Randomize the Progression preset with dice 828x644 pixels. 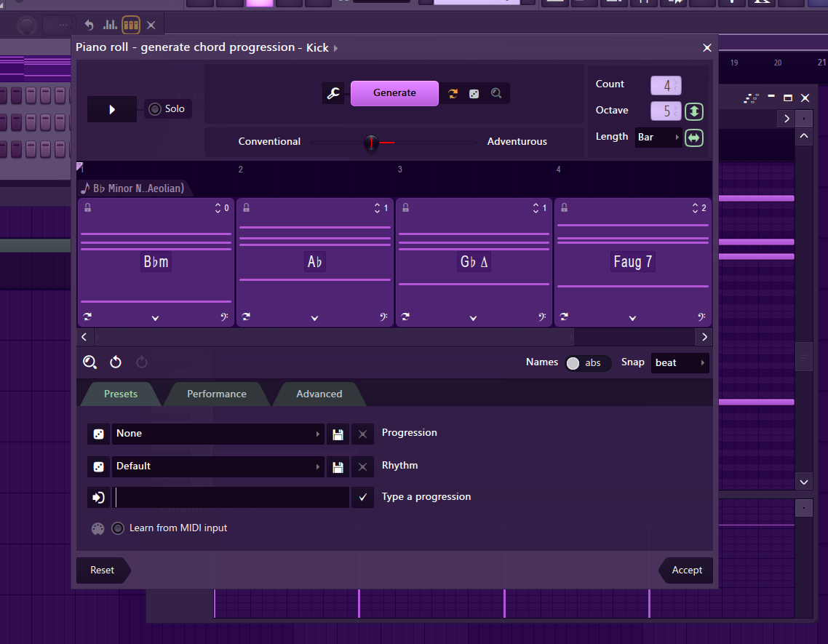click(x=99, y=434)
